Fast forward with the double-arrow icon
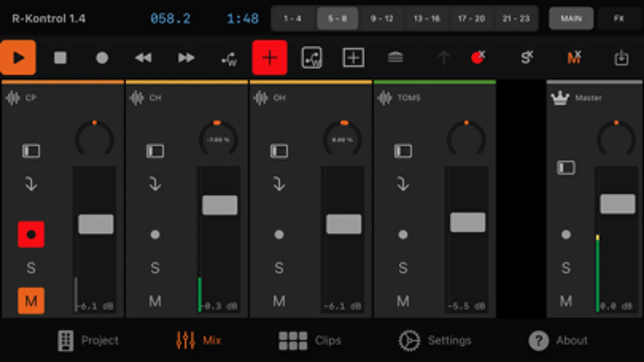Image resolution: width=644 pixels, height=362 pixels. tap(186, 58)
